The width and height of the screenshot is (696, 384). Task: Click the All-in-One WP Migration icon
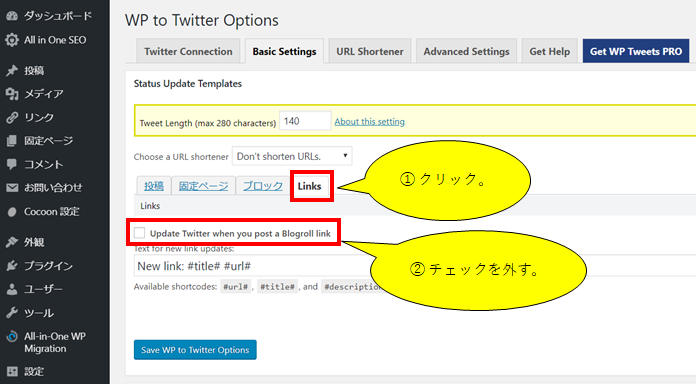[12, 336]
